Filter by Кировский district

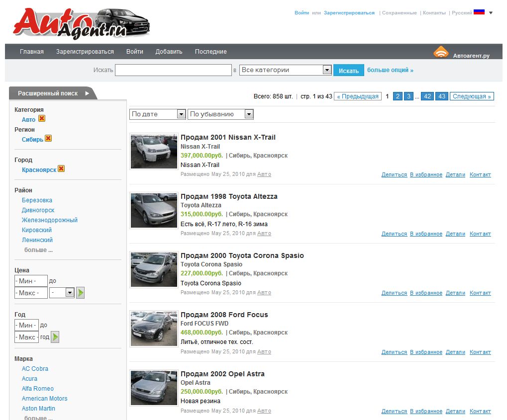click(x=37, y=230)
